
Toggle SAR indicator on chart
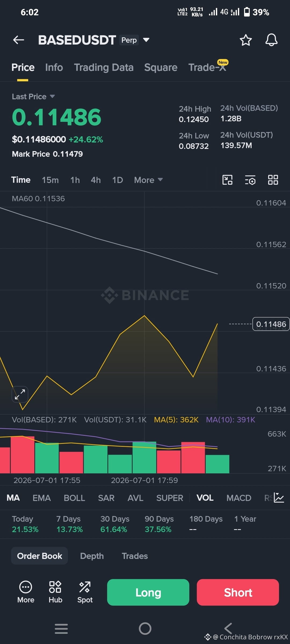(106, 498)
